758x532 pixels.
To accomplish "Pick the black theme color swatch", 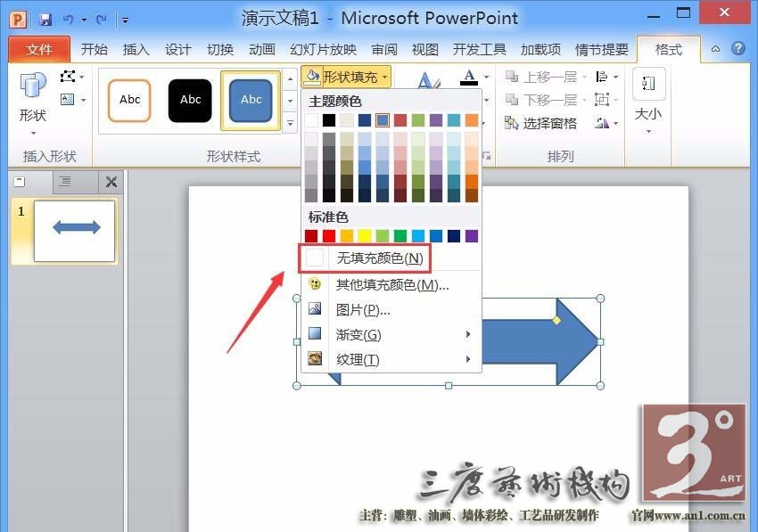I will tap(329, 119).
